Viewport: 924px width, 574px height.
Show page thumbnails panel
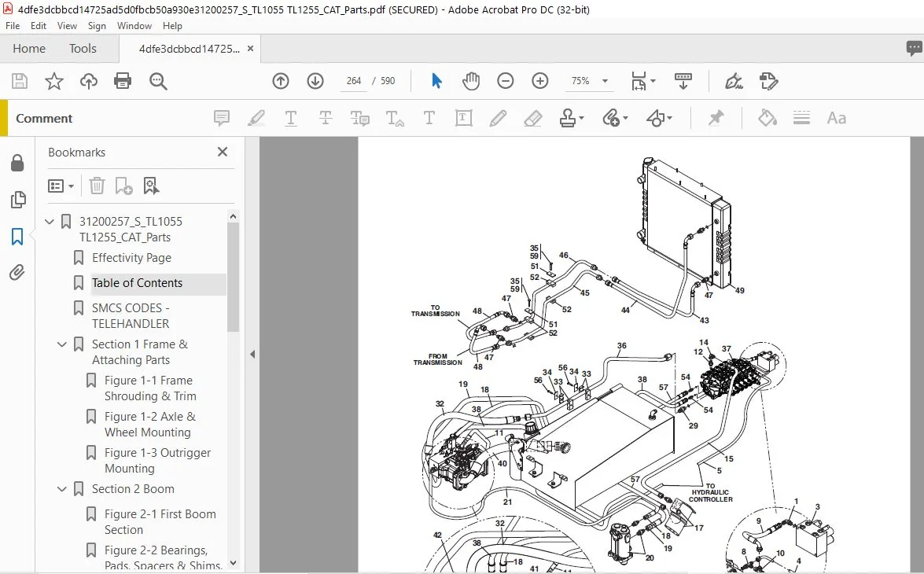pyautogui.click(x=17, y=200)
